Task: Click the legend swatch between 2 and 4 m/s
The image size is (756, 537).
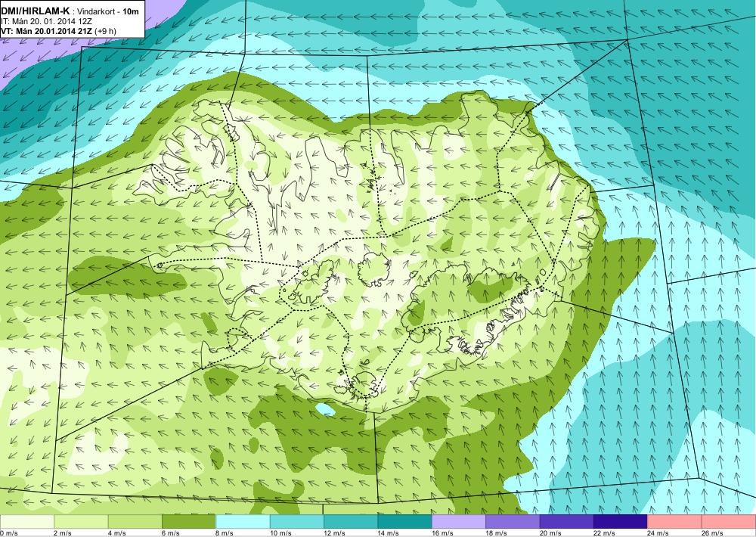Action: (x=81, y=522)
